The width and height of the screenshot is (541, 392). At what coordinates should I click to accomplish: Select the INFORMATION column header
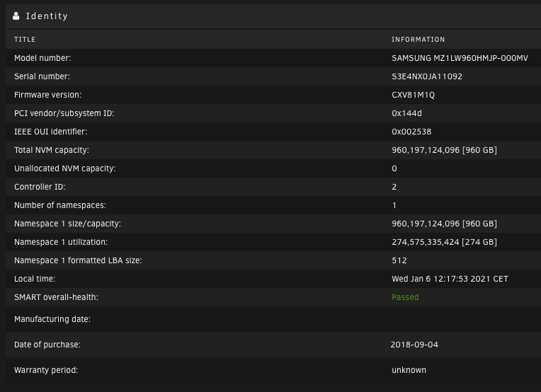tap(418, 40)
